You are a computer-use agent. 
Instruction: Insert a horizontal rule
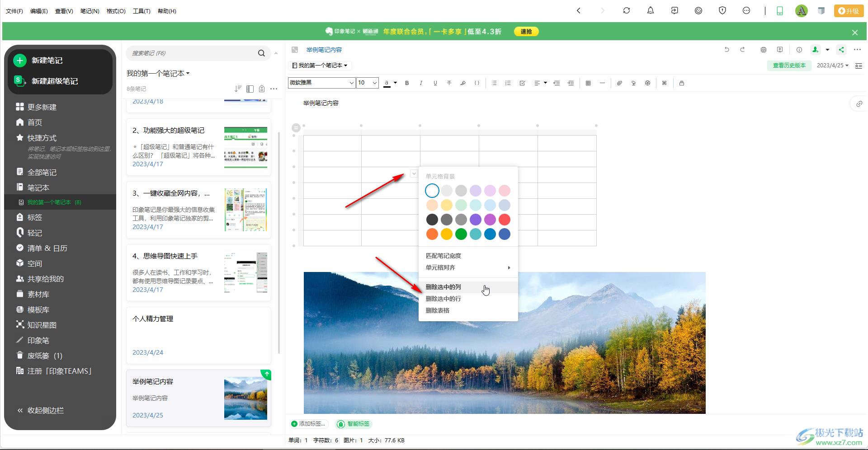pos(602,83)
